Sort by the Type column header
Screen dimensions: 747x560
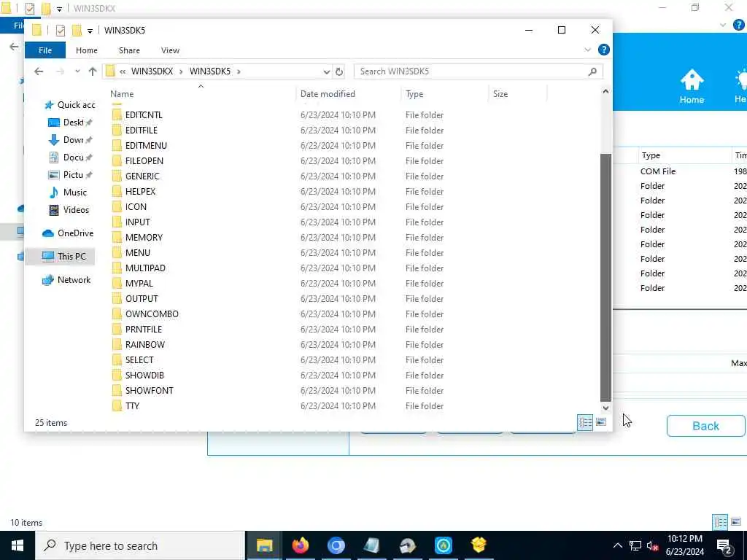414,94
